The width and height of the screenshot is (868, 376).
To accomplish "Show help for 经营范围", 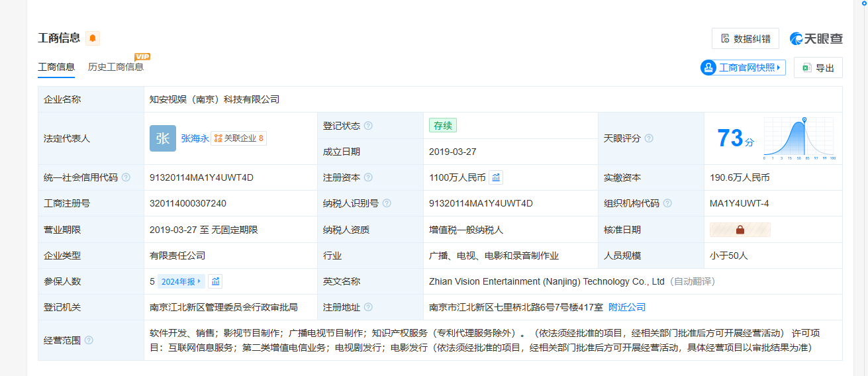I will 89,340.
